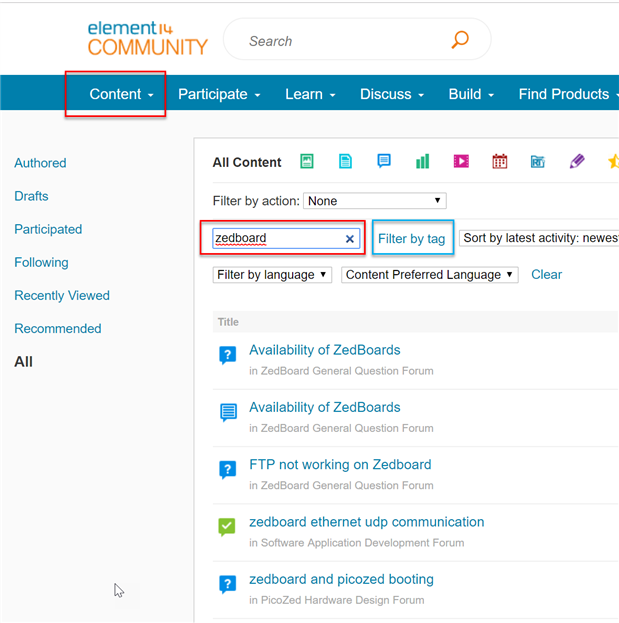Open the Find Products menu

tap(568, 94)
